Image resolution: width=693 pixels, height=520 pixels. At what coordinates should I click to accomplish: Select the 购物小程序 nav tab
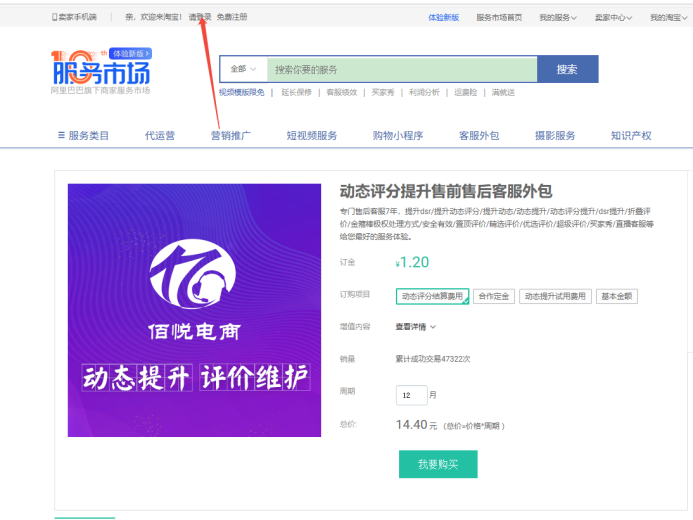coord(398,136)
